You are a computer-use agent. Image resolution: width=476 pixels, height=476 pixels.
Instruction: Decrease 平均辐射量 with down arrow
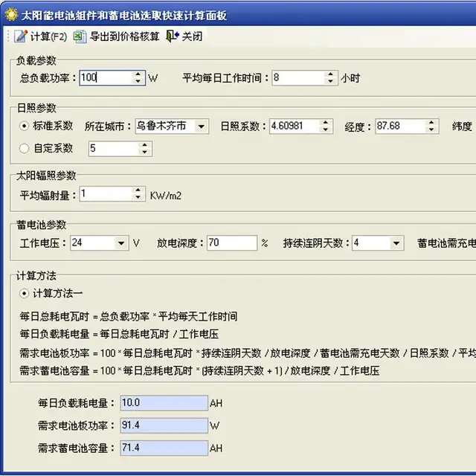(x=138, y=197)
